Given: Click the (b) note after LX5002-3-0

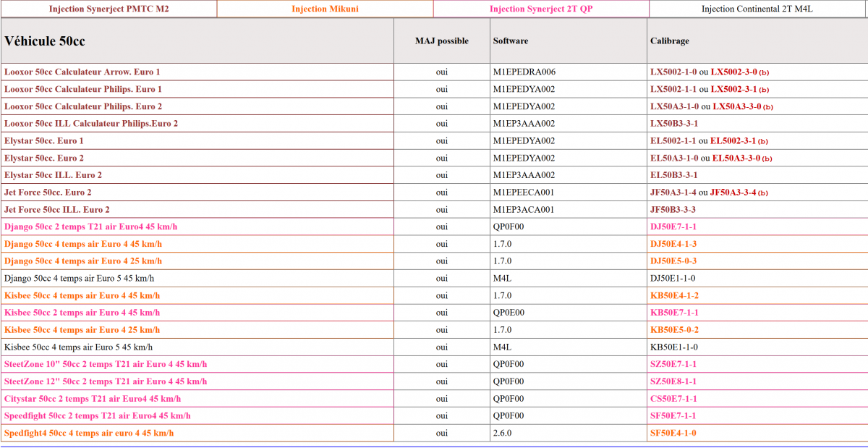Looking at the screenshot, I should [x=764, y=73].
